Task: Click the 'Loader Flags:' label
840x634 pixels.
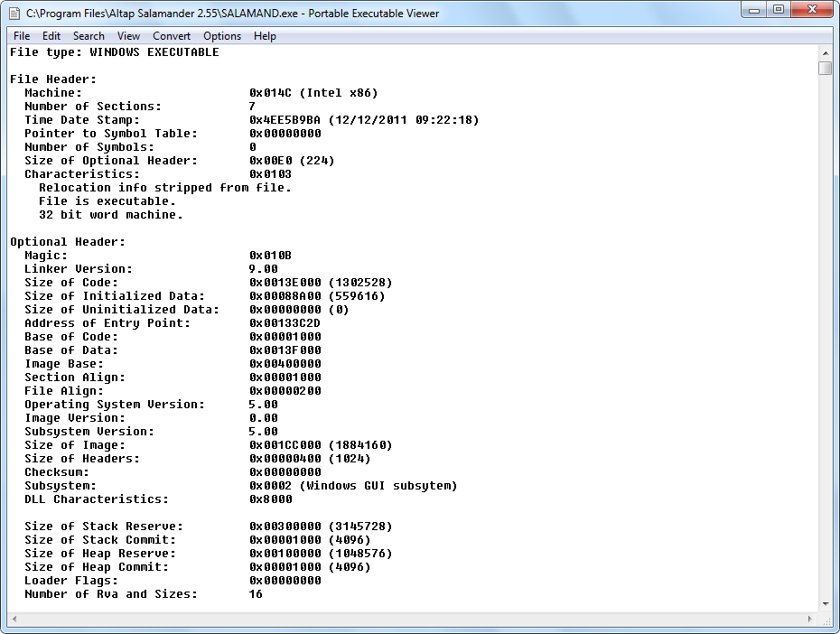Action: tap(71, 581)
